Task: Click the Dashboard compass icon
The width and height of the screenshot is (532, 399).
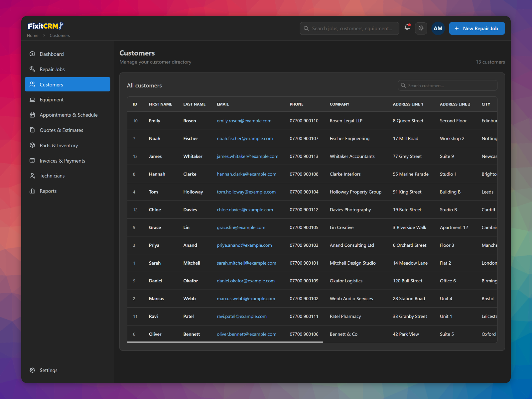Action: click(x=32, y=54)
